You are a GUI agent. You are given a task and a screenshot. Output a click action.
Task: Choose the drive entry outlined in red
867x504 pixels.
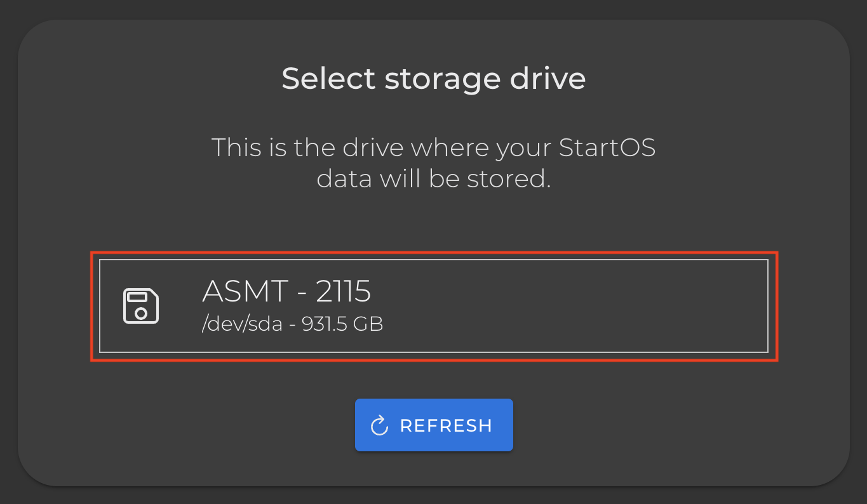[433, 306]
